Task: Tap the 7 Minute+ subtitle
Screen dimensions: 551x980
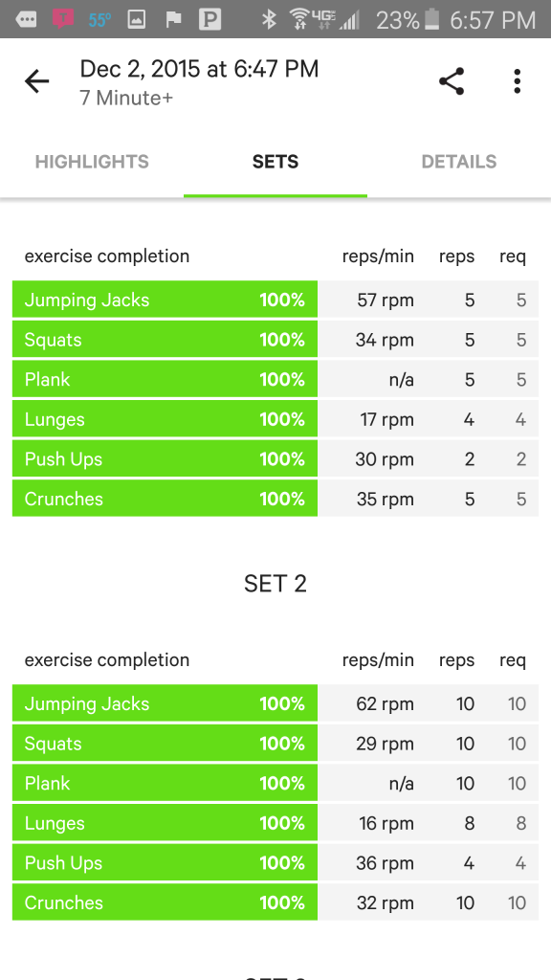Action: point(126,99)
